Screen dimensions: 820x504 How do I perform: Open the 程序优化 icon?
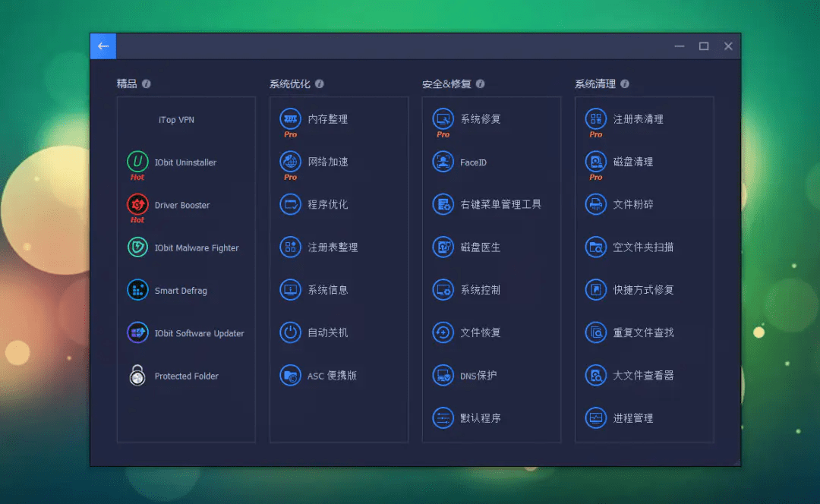point(290,204)
